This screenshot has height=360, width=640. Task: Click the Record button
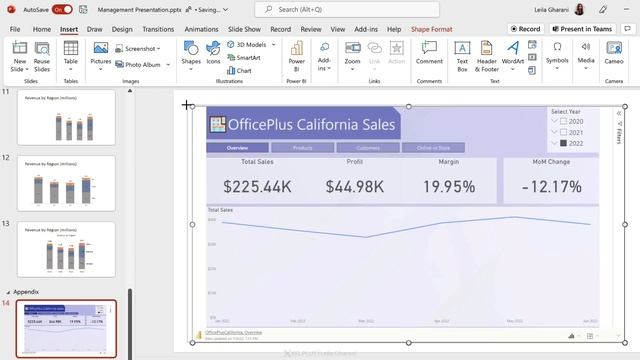[x=526, y=29]
